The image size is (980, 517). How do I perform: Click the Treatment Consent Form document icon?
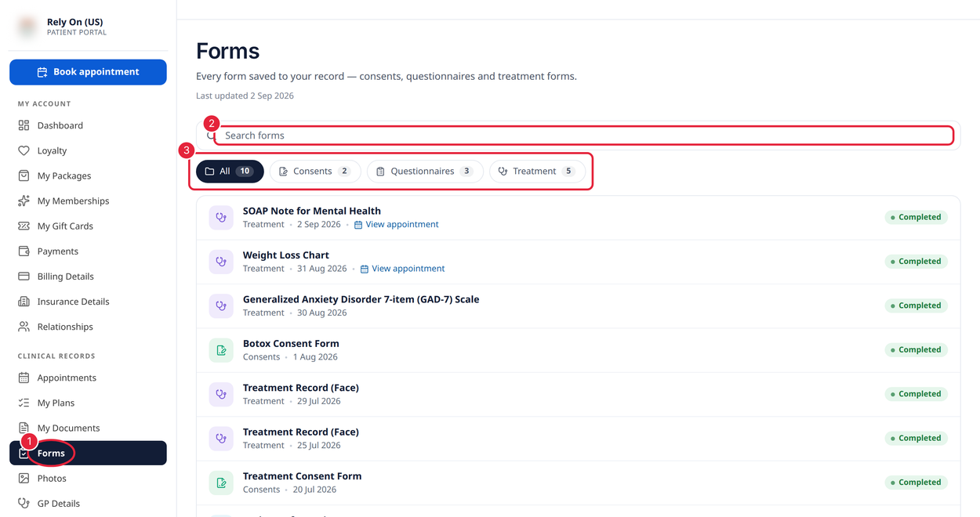221,483
